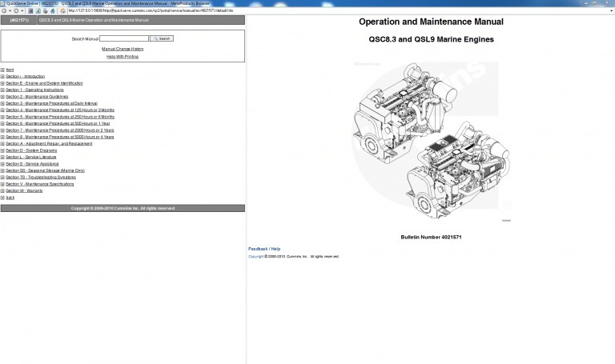Open Section A - Adjustment, Repair, and Replacement link
Screen dimensions: 615x364
(x=49, y=143)
